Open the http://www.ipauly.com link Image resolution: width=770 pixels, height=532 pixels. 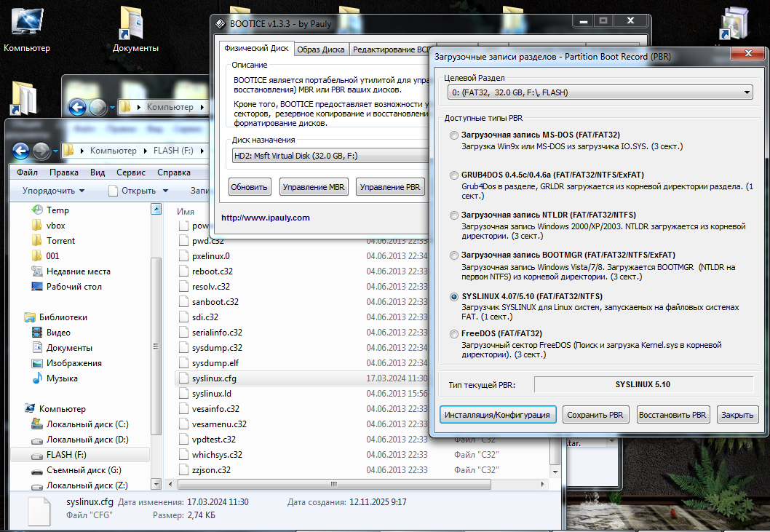coord(265,218)
